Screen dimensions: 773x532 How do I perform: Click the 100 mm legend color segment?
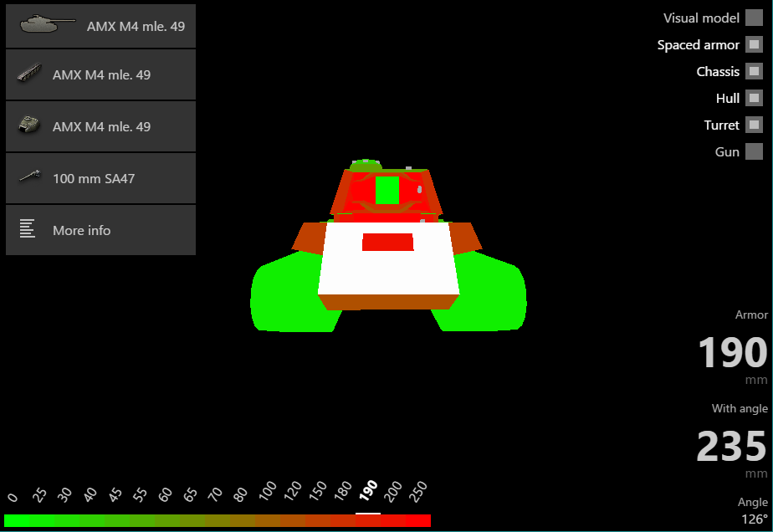point(268,520)
